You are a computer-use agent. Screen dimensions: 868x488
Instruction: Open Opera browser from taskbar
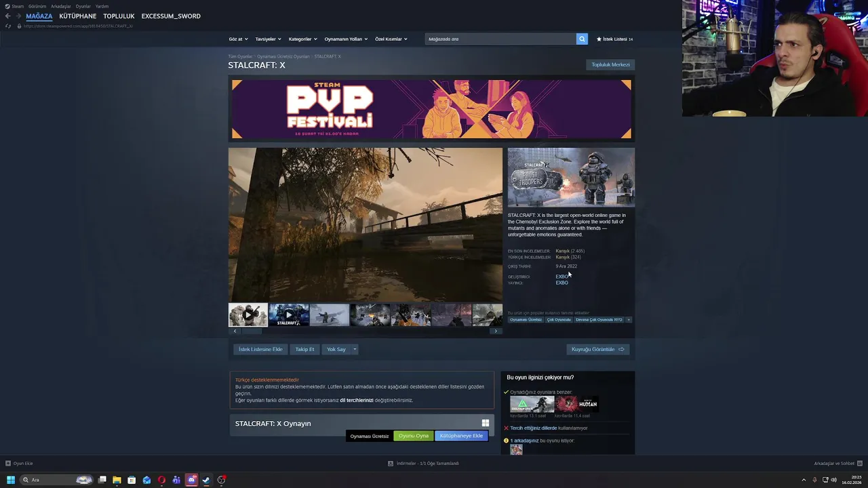point(161,480)
